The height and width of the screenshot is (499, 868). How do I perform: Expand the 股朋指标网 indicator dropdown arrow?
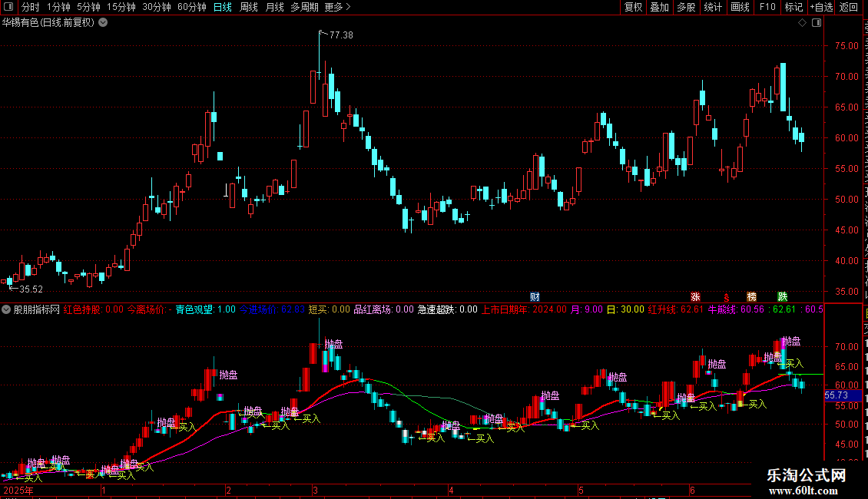[x=6, y=309]
